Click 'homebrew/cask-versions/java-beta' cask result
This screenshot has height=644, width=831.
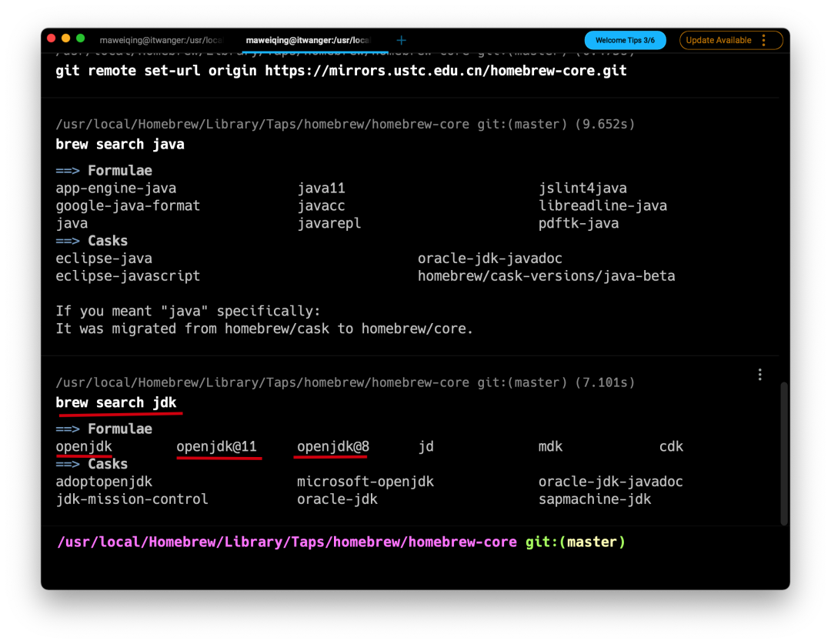(546, 275)
